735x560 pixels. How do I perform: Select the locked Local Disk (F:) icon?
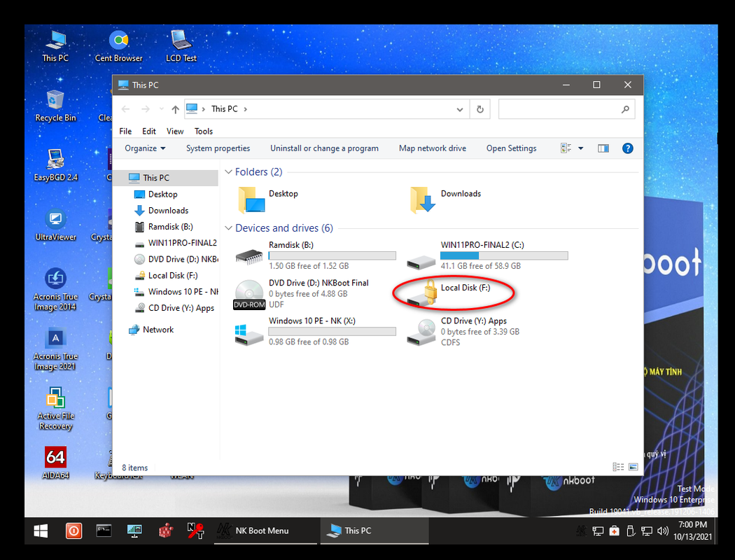(x=422, y=294)
